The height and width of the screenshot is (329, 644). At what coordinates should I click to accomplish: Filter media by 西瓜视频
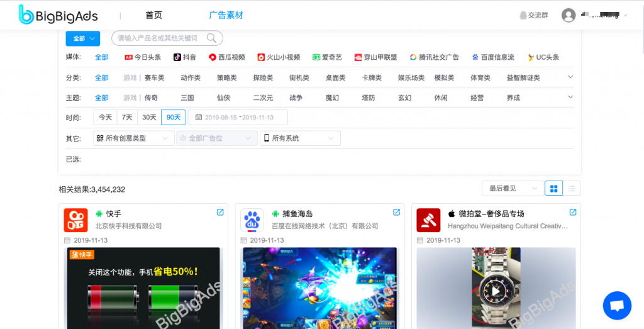(x=226, y=57)
